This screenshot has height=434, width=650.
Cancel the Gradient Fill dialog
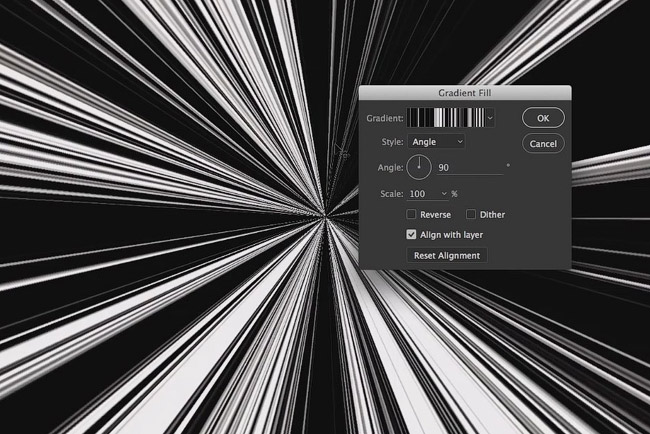543,143
